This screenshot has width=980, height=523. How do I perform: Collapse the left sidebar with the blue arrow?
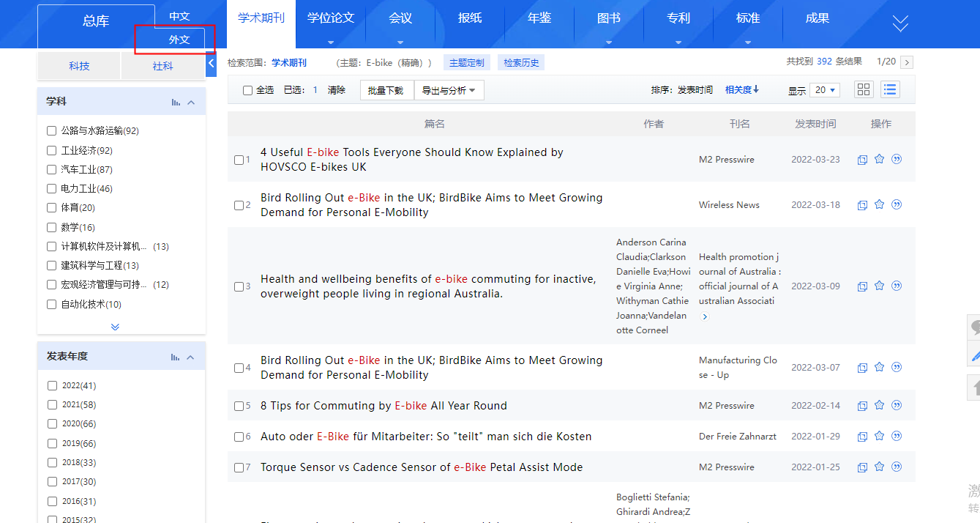(212, 64)
